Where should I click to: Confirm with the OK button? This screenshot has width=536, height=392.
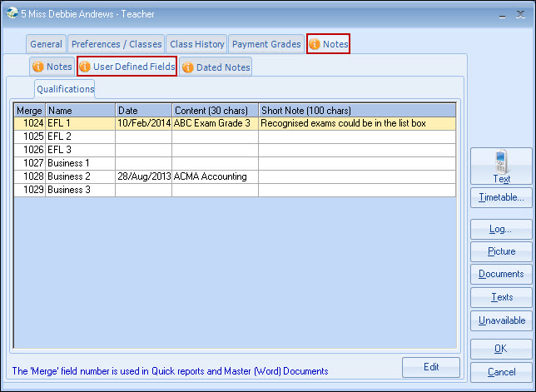[501, 349]
